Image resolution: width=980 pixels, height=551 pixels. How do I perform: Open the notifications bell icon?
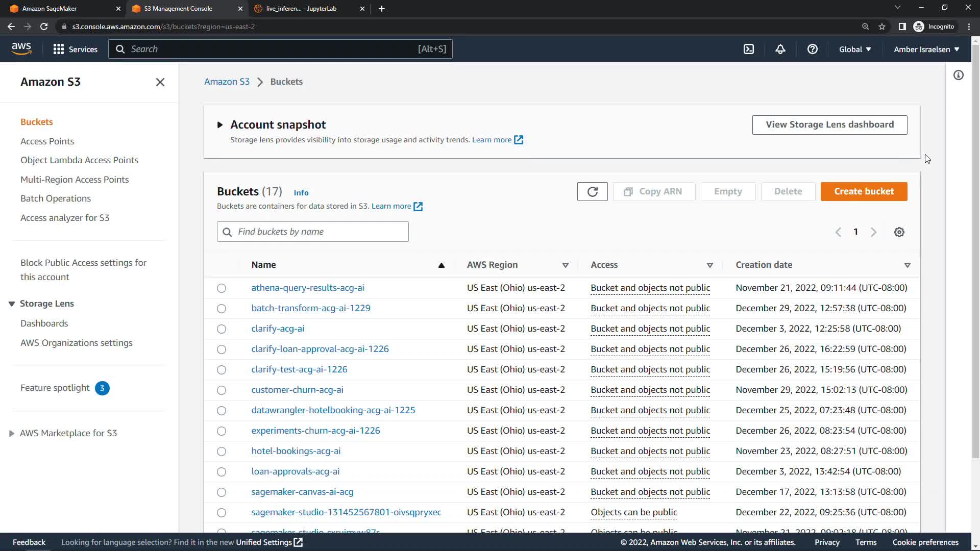click(780, 49)
